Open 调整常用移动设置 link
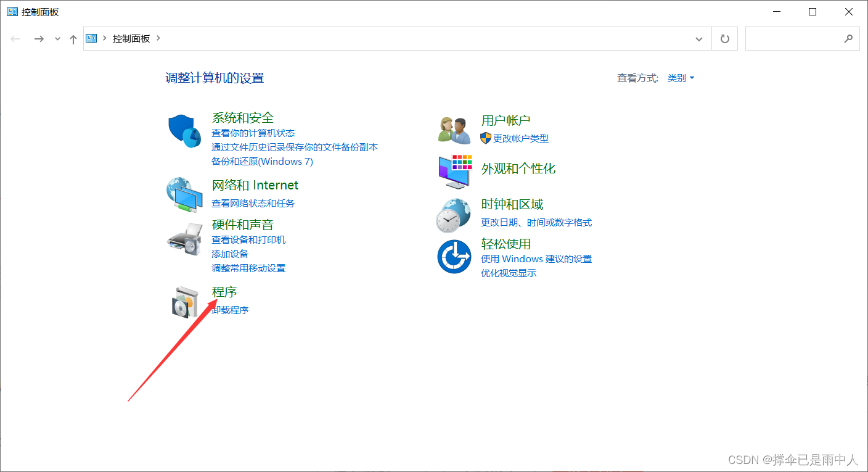This screenshot has width=868, height=472. [248, 268]
